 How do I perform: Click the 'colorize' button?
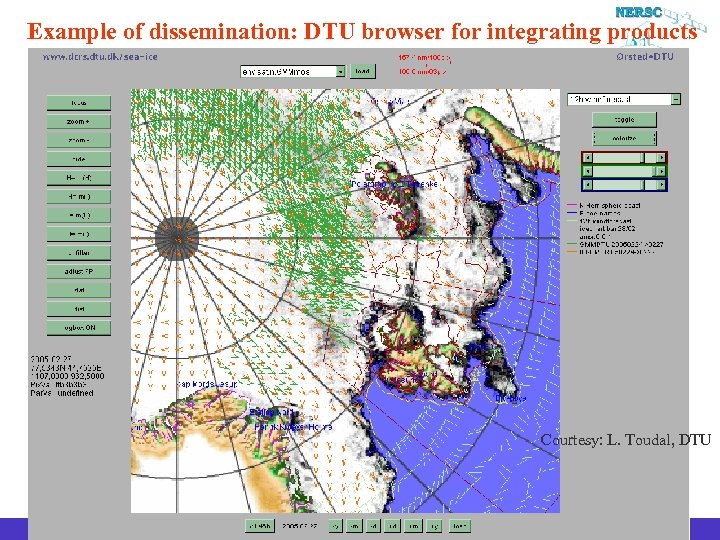coord(624,138)
